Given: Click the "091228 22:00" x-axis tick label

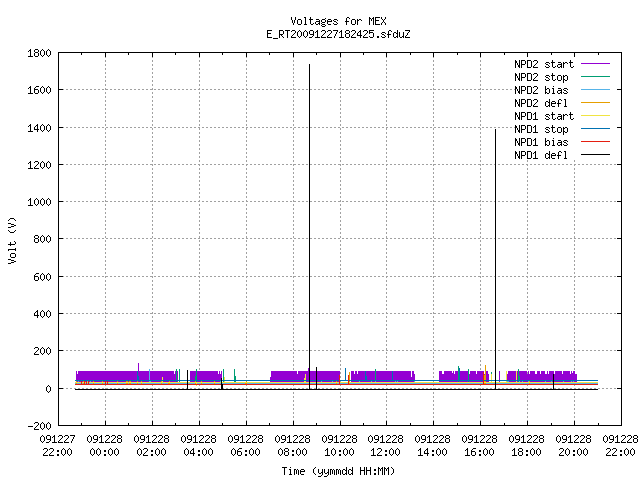Looking at the screenshot, I should coord(620,446).
